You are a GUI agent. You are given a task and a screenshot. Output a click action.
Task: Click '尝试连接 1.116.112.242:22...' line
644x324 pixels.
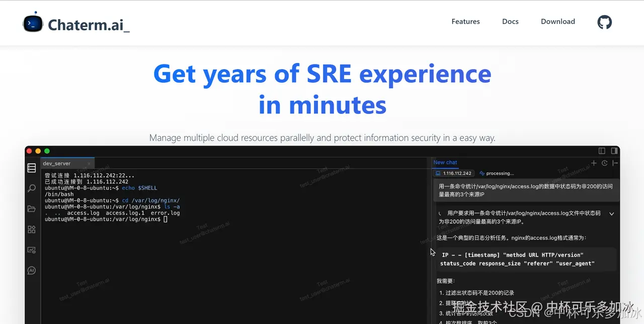tap(90, 175)
